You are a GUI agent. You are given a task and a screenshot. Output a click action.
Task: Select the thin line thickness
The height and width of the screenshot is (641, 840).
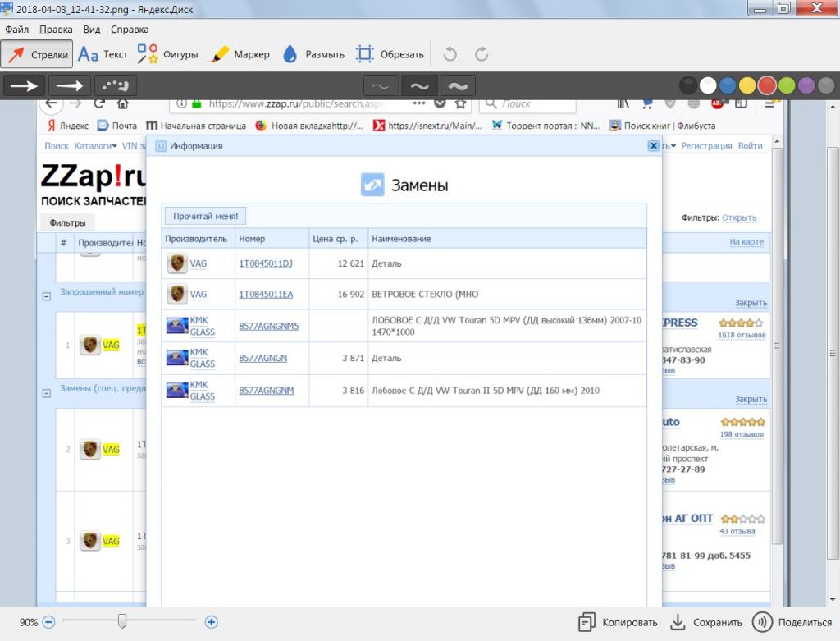[381, 85]
